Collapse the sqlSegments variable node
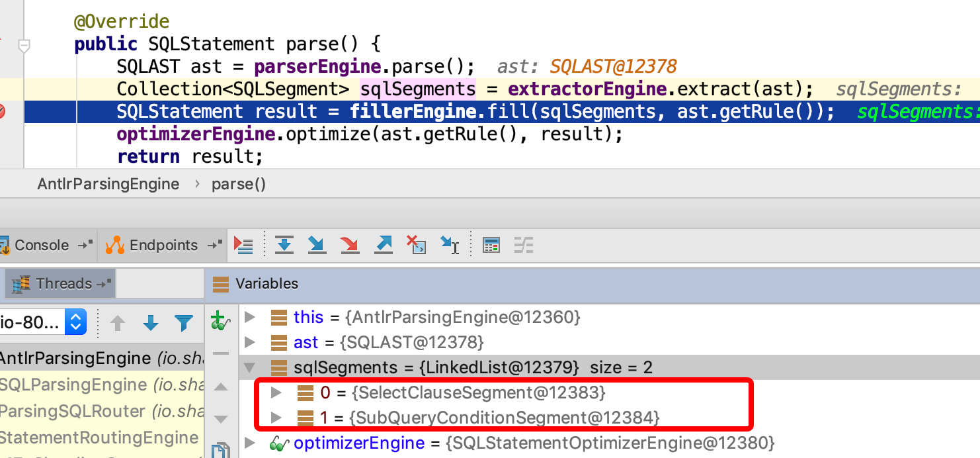 pyautogui.click(x=249, y=367)
